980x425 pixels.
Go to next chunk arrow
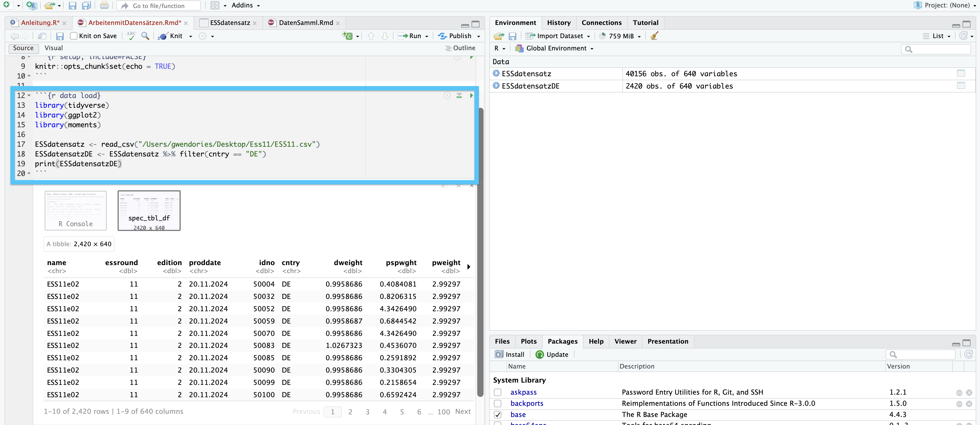point(385,36)
